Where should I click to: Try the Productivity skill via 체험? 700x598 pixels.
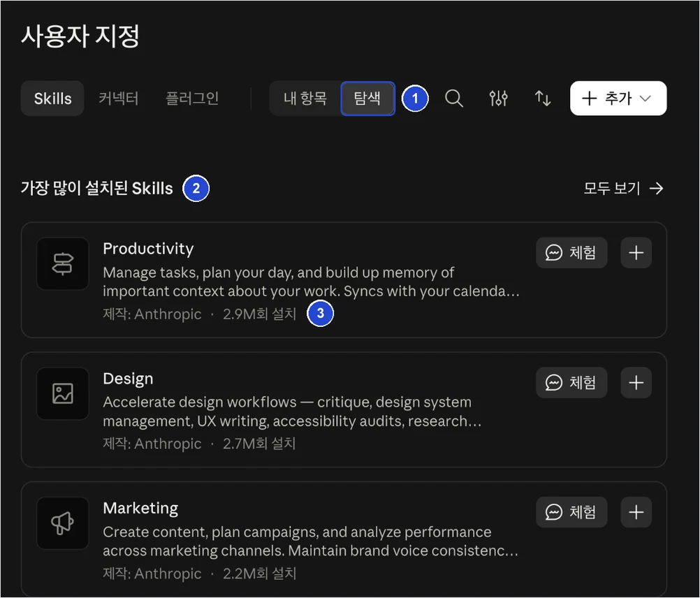click(571, 253)
